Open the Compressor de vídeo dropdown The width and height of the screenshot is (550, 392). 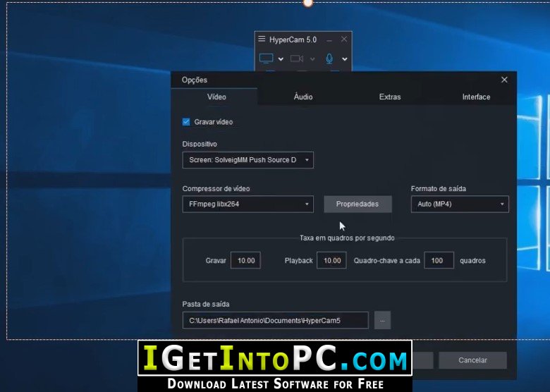pyautogui.click(x=248, y=204)
